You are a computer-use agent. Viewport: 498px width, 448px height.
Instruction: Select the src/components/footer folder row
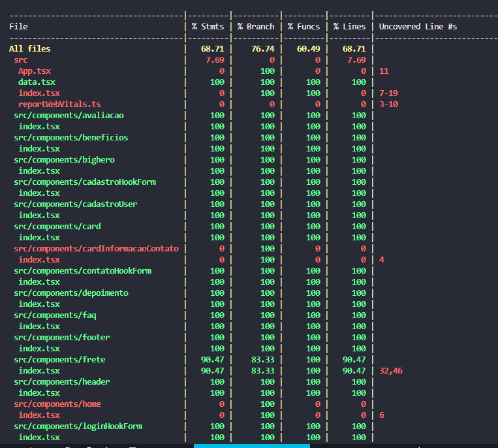[x=62, y=338]
